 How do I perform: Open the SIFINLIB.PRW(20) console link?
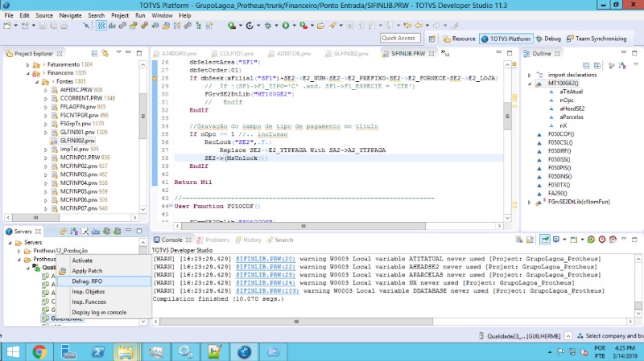click(x=266, y=259)
